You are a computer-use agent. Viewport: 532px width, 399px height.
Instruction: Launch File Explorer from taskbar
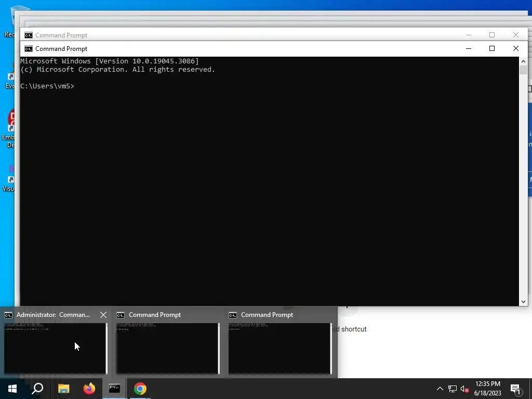click(63, 389)
